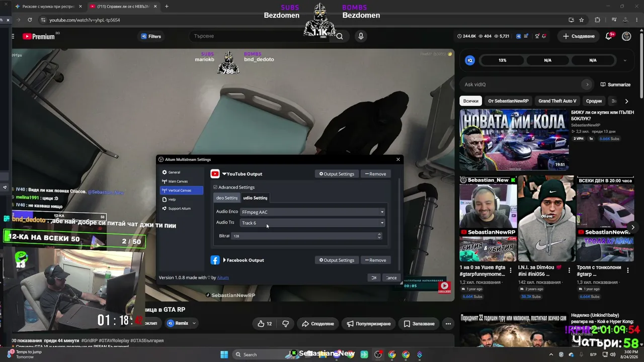
Task: Click the Share (Споделяне) button
Action: (318, 324)
